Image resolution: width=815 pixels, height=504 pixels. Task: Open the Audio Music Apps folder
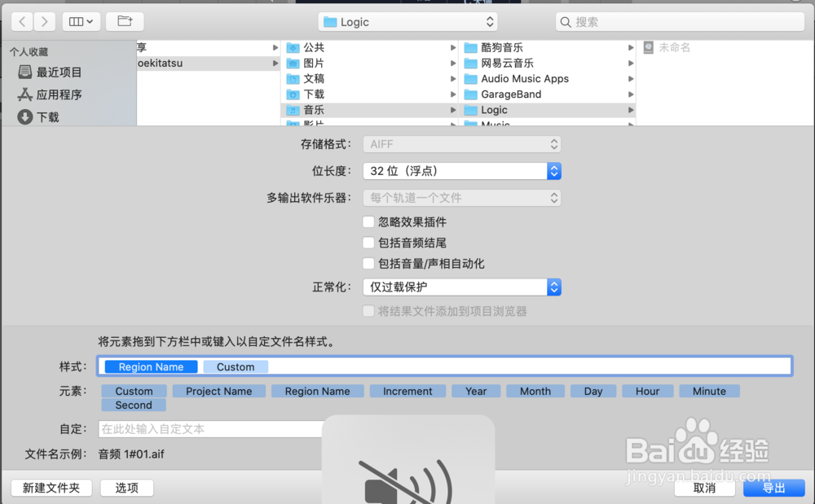548,79
